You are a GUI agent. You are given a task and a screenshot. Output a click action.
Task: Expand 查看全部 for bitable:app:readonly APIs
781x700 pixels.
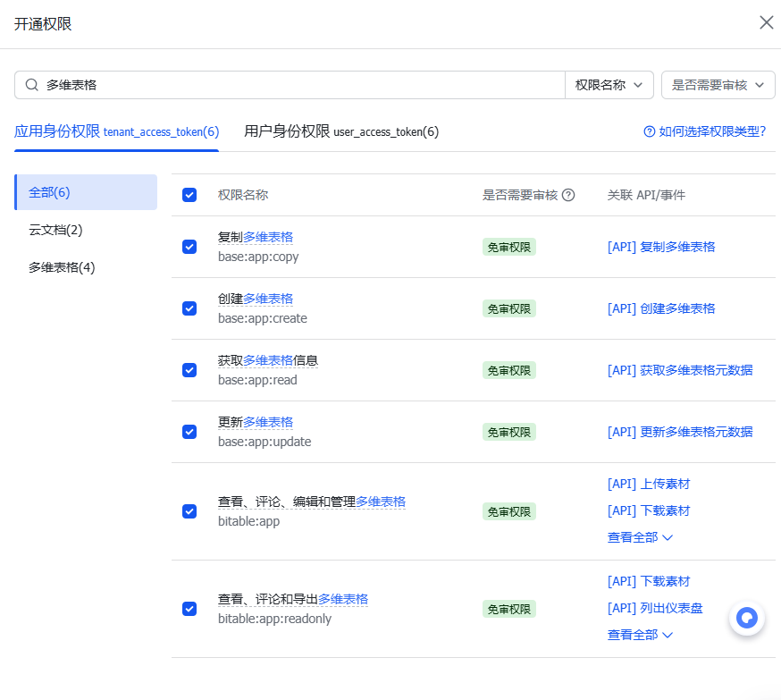pos(639,635)
